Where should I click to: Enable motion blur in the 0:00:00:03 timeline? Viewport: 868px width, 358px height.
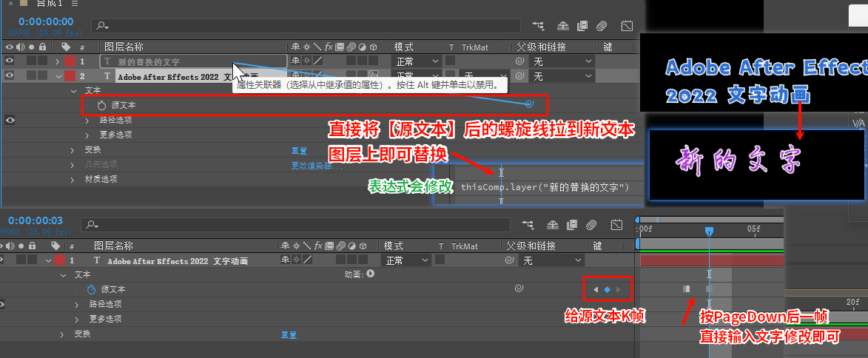592,224
